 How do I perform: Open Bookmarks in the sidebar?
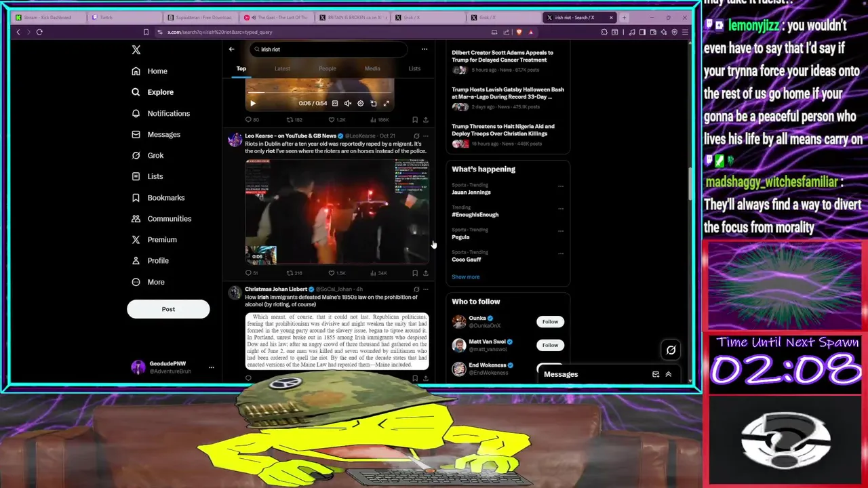159,197
